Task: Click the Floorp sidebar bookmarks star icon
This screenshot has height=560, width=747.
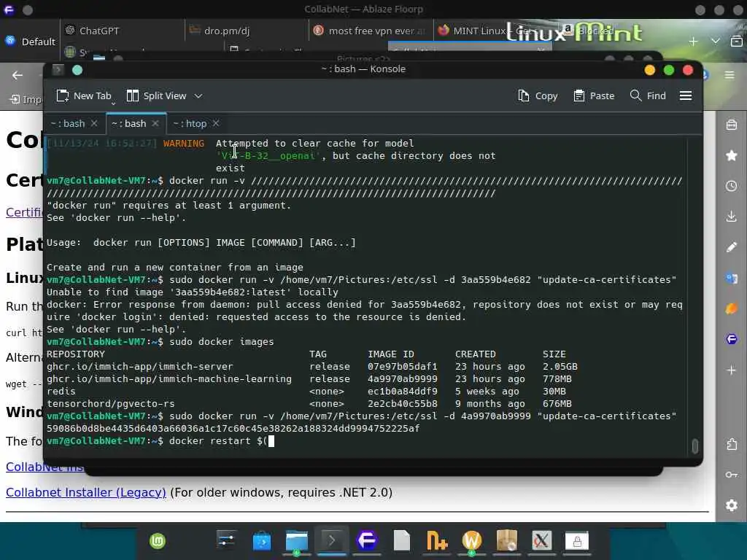Action: pyautogui.click(x=732, y=155)
